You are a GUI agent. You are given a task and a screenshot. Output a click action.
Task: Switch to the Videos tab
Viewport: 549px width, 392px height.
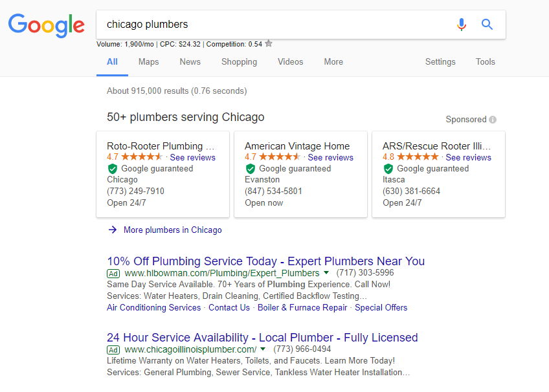(290, 62)
